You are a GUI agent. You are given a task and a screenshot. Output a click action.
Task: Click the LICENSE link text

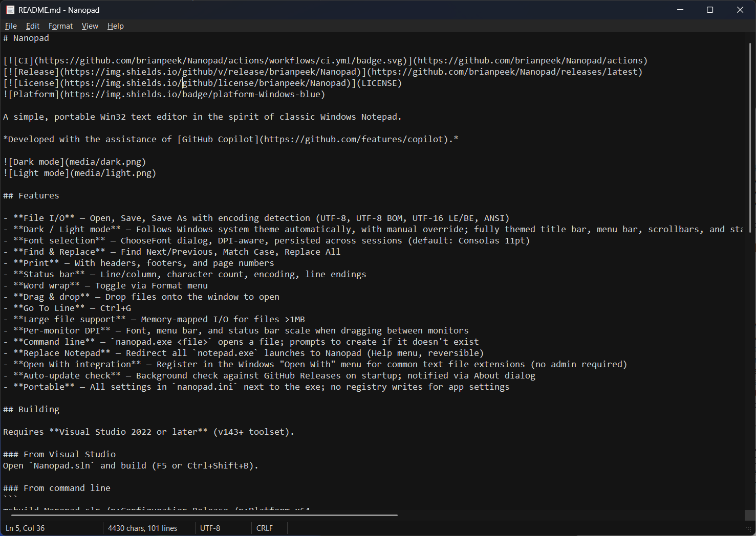pos(380,82)
